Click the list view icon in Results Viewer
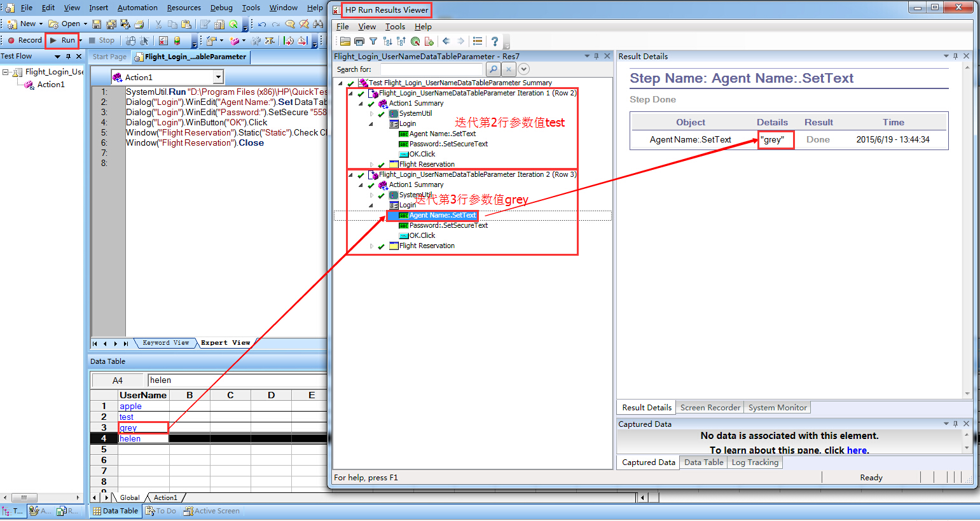 [478, 41]
